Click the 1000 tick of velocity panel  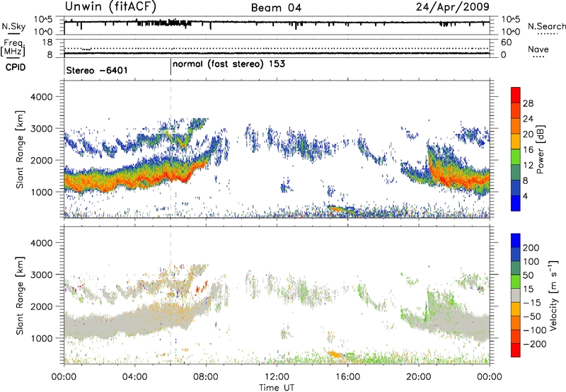coord(41,338)
